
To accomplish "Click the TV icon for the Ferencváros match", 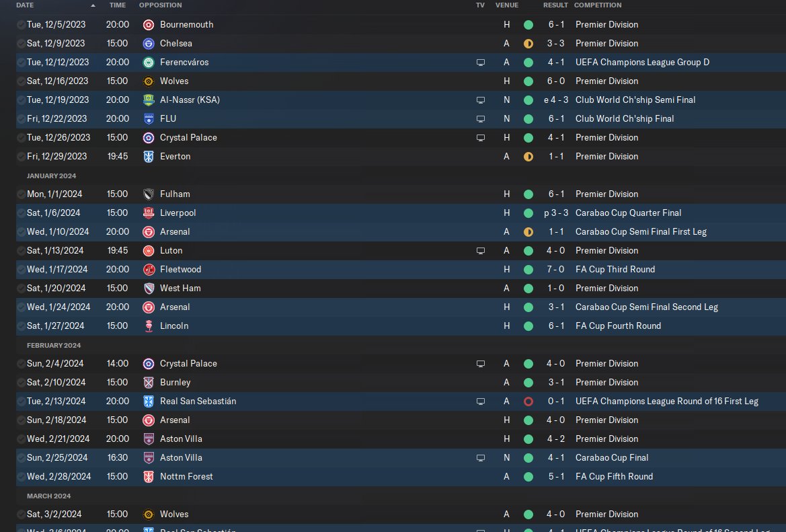I will coord(480,63).
